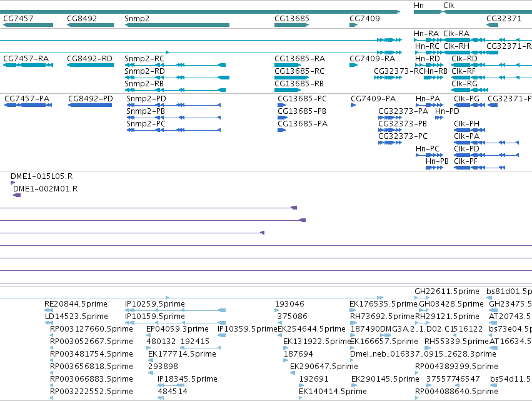Viewport: 532px width, 401px height.
Task: Select protein Hn-PA
Action: pos(428,99)
